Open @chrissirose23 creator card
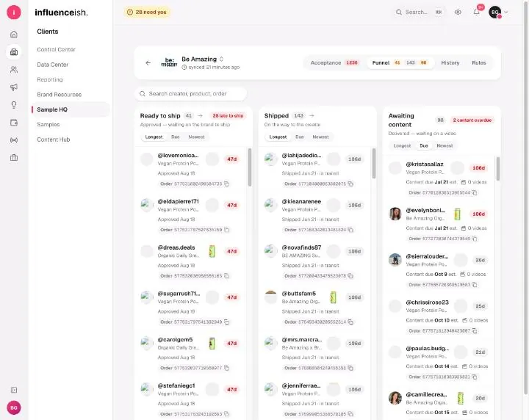Screen dimensions: 529x420 (439, 316)
